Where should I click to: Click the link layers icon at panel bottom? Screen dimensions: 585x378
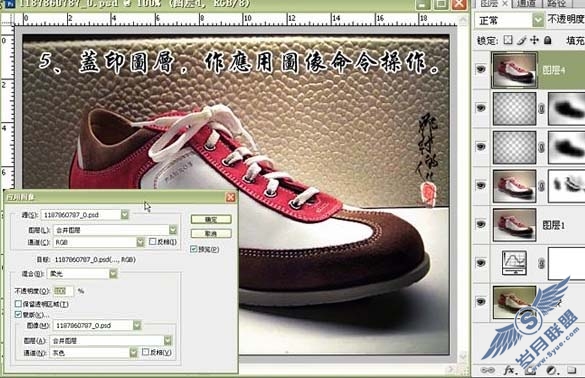[487, 370]
